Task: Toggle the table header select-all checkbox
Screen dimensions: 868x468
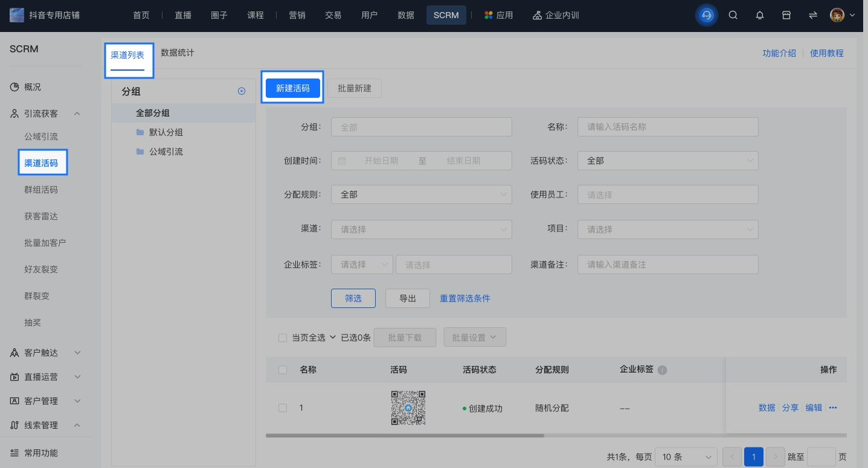Action: point(283,370)
